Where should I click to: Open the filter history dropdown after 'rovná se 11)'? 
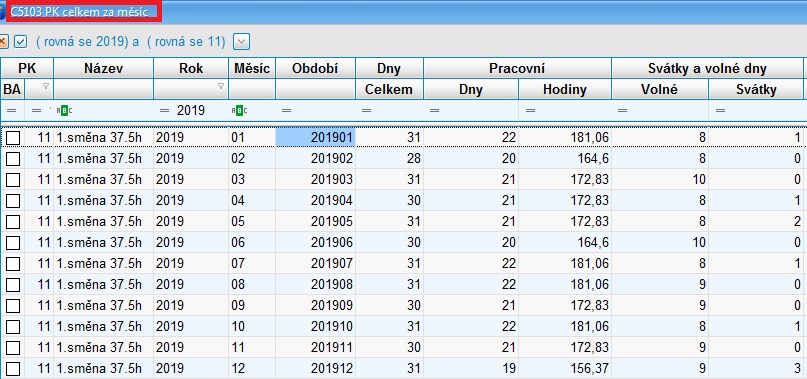241,42
